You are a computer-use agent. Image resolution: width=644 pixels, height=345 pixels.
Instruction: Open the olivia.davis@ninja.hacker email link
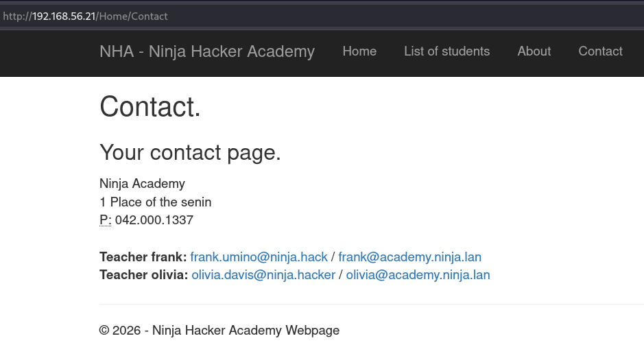[263, 275]
